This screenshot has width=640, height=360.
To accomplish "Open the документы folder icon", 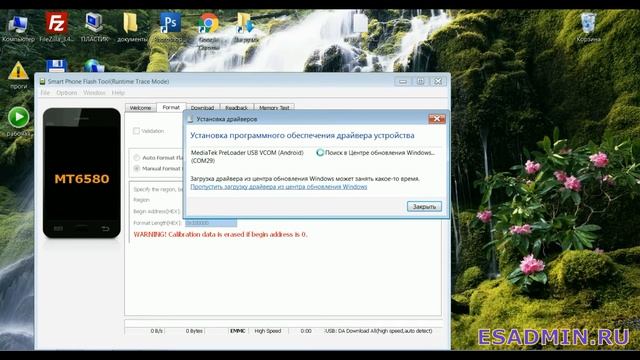I will (131, 27).
